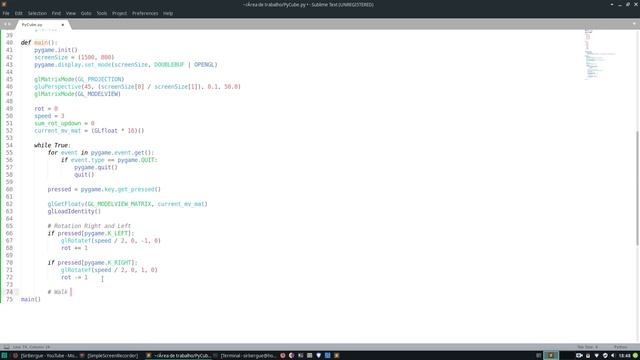Click the '# Rotation Right and Left' comment
This screenshot has height=360, width=640.
pyautogui.click(x=89, y=226)
